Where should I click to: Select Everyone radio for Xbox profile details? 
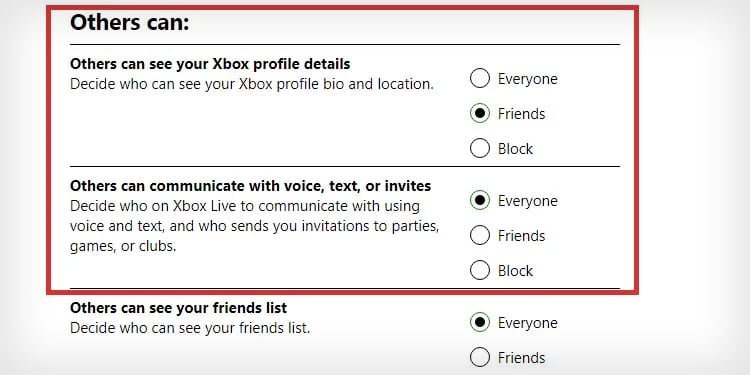[x=480, y=78]
